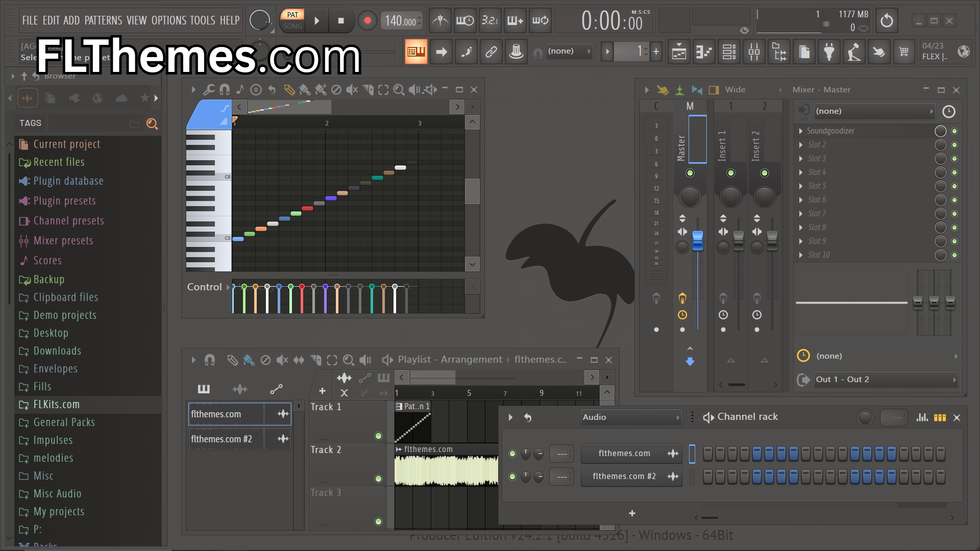Click the Pat..n 1 clip in Track 1
The height and width of the screenshot is (551, 980).
click(412, 421)
